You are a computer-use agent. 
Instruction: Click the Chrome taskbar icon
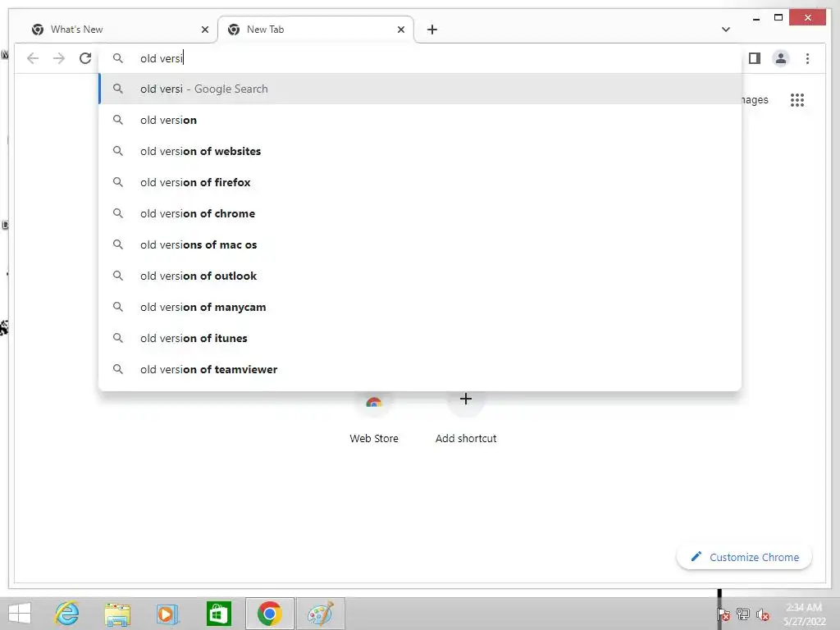(x=269, y=614)
